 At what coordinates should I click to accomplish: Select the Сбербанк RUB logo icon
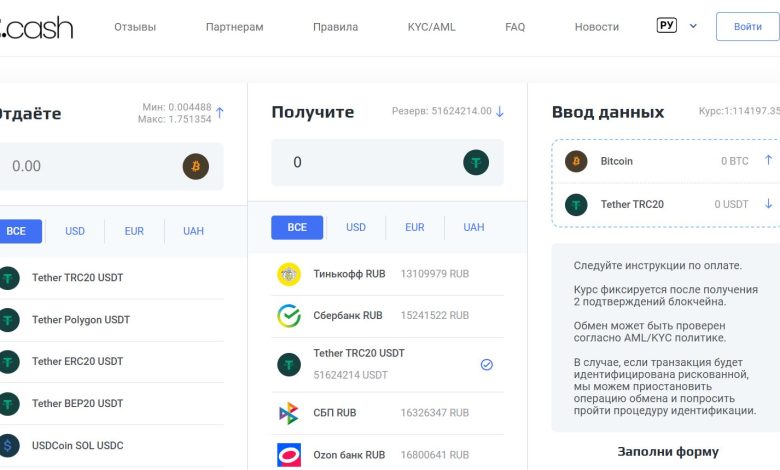click(289, 316)
